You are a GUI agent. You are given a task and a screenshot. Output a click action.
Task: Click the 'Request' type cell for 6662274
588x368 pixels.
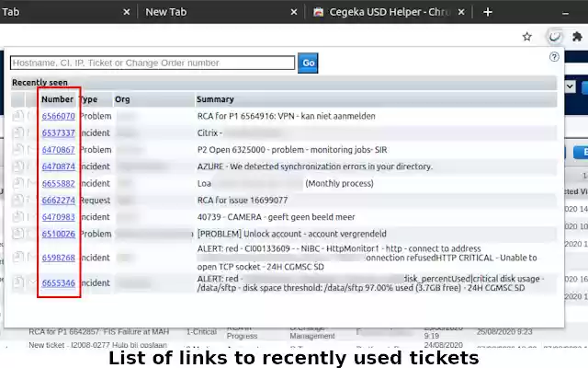click(x=96, y=201)
